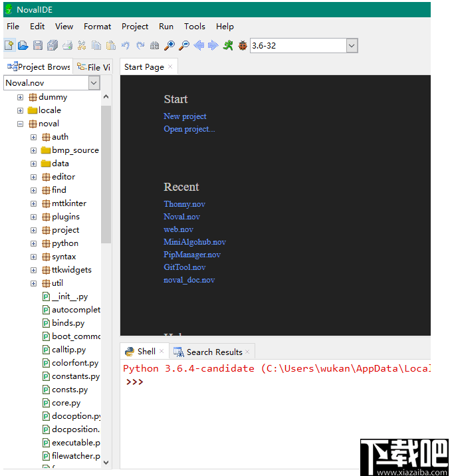450x476 pixels.
Task: Open recent project MiniAlgohub.nov
Action: tap(195, 242)
